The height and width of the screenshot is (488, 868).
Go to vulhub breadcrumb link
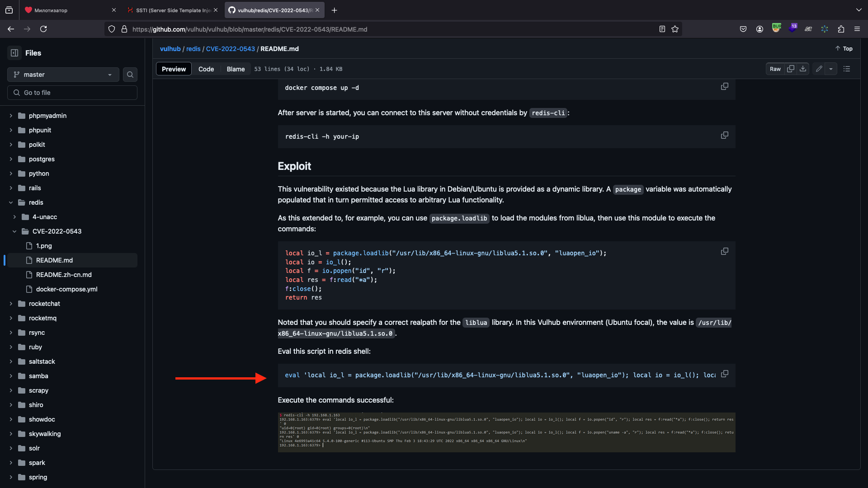click(x=170, y=49)
